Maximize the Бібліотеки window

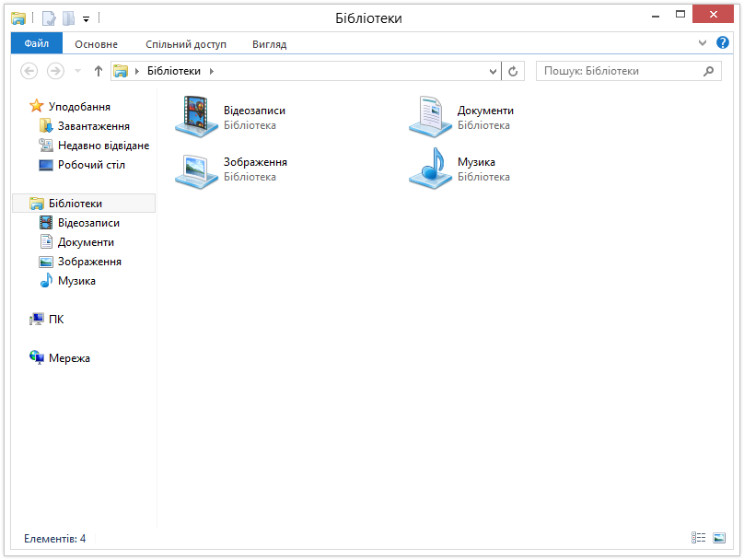[680, 15]
